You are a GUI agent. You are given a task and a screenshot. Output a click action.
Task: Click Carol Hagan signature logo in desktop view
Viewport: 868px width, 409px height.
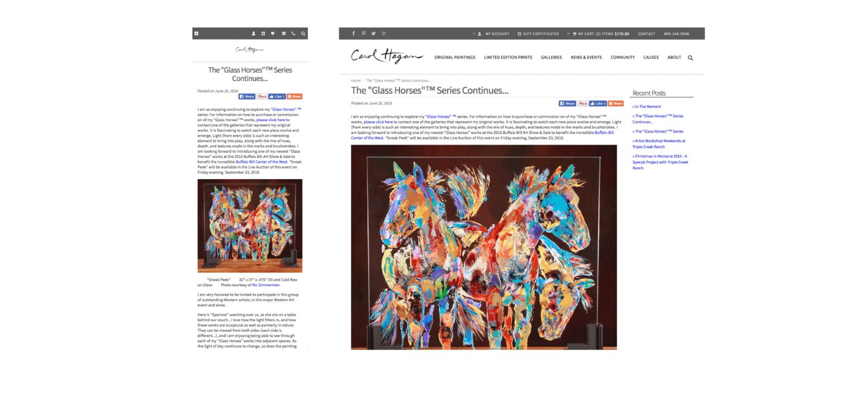(x=387, y=56)
